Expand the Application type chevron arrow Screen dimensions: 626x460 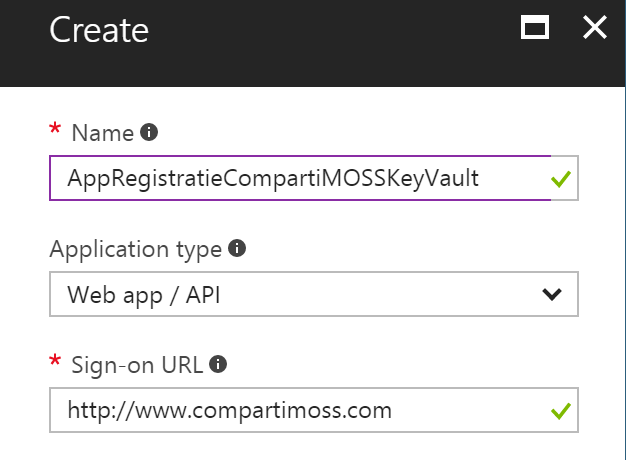click(551, 294)
